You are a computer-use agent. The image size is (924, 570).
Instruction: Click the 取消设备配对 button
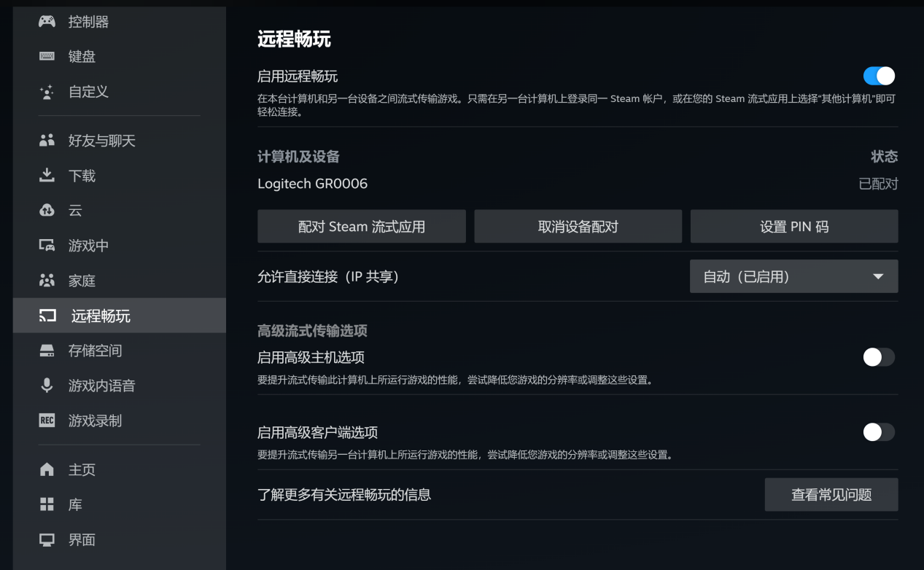click(x=578, y=227)
